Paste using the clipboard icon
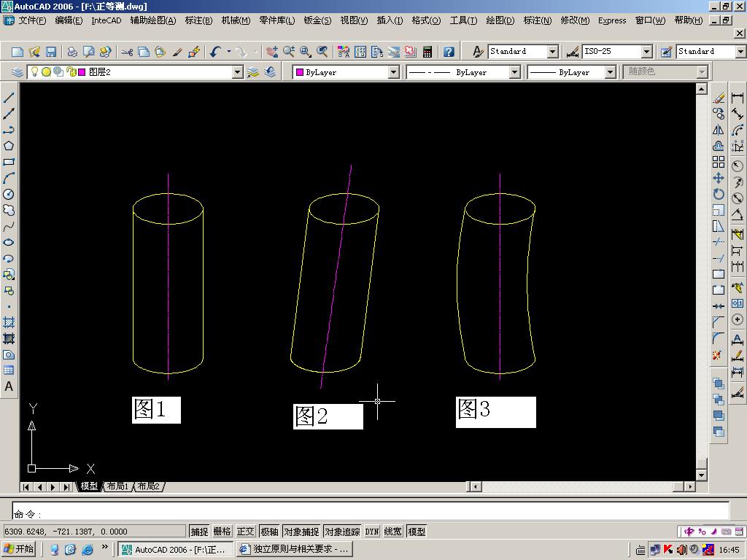Image resolution: width=747 pixels, height=560 pixels. click(160, 52)
